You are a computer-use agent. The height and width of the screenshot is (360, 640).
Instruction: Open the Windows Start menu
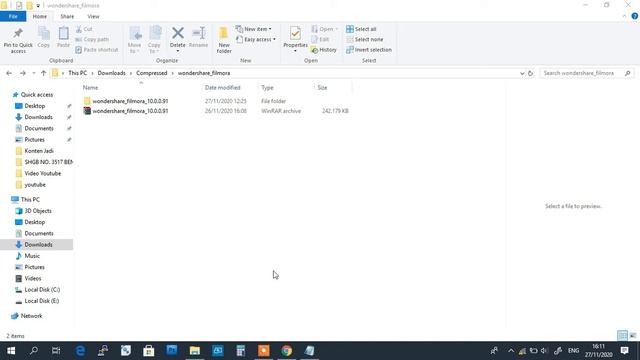click(11, 351)
